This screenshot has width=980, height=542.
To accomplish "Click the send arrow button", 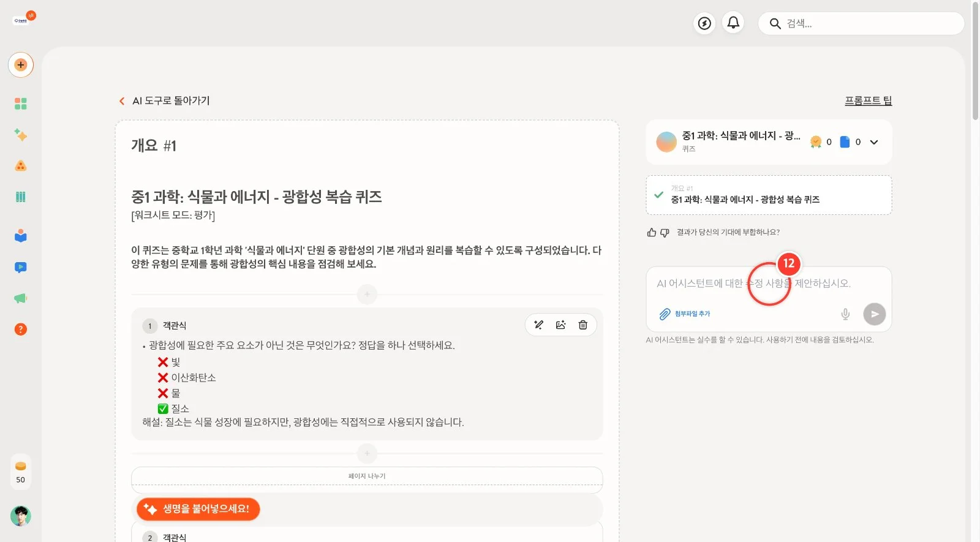I will [x=875, y=314].
